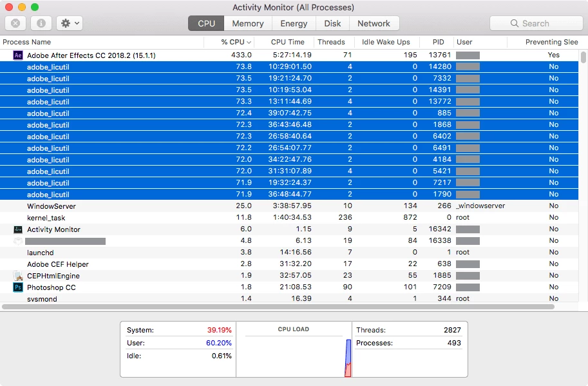Sort by Idle Wake Ups column

[x=386, y=42]
